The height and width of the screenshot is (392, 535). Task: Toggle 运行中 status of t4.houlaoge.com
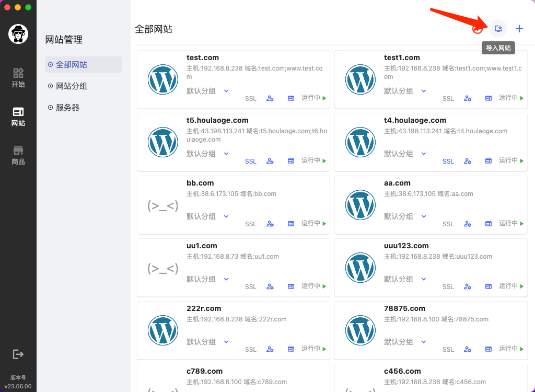511,160
